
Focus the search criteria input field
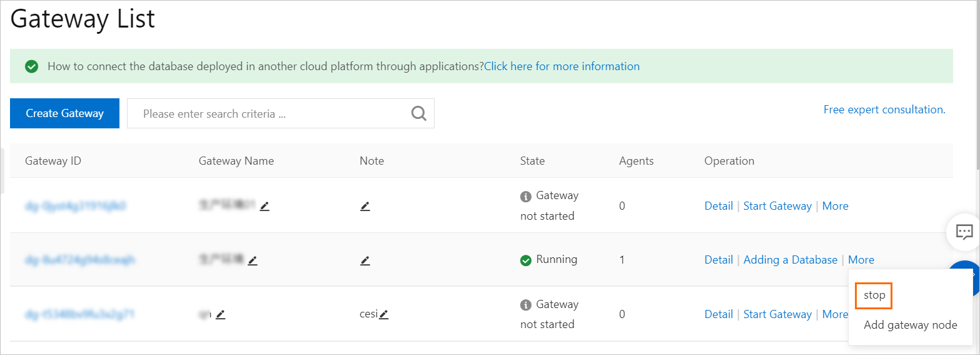click(269, 114)
